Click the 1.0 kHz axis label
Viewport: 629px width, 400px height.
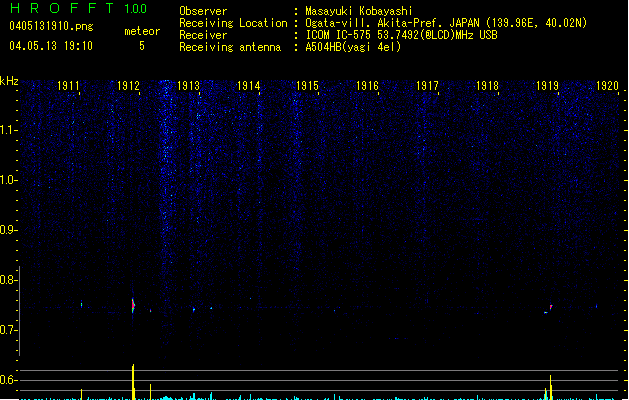coord(8,180)
